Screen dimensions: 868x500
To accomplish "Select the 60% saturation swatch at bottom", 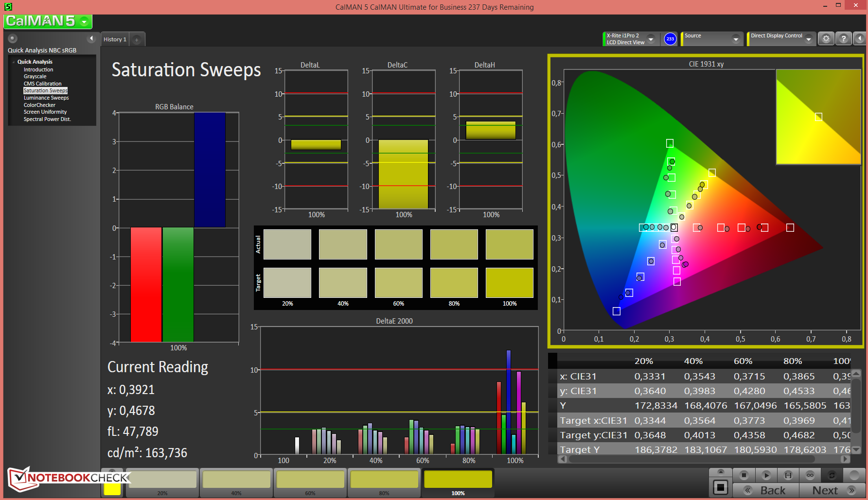I will (310, 480).
